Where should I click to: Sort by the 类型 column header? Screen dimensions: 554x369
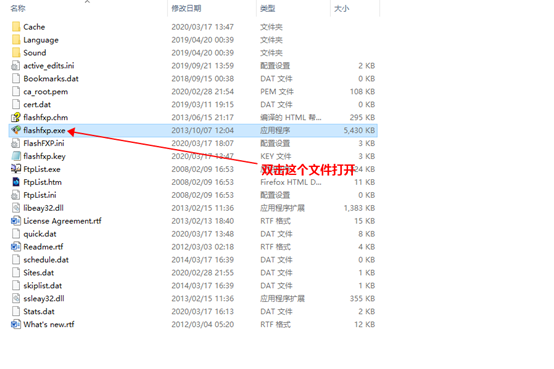pos(267,8)
